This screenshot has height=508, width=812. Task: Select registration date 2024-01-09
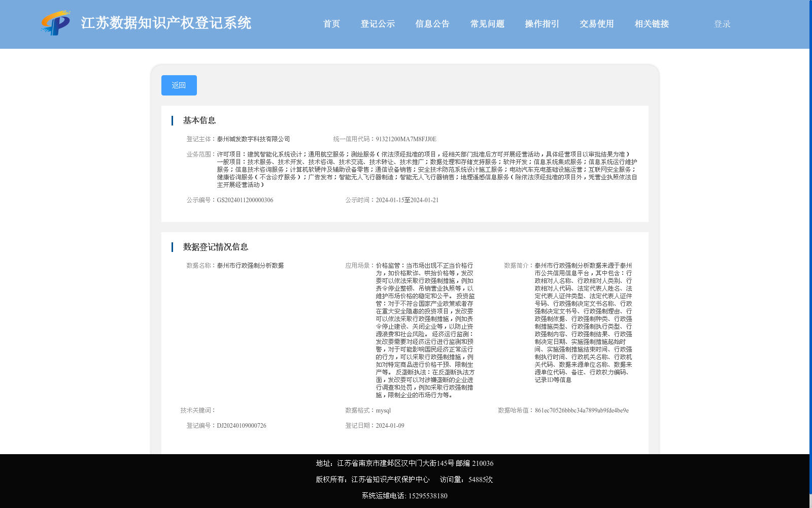[x=390, y=426]
